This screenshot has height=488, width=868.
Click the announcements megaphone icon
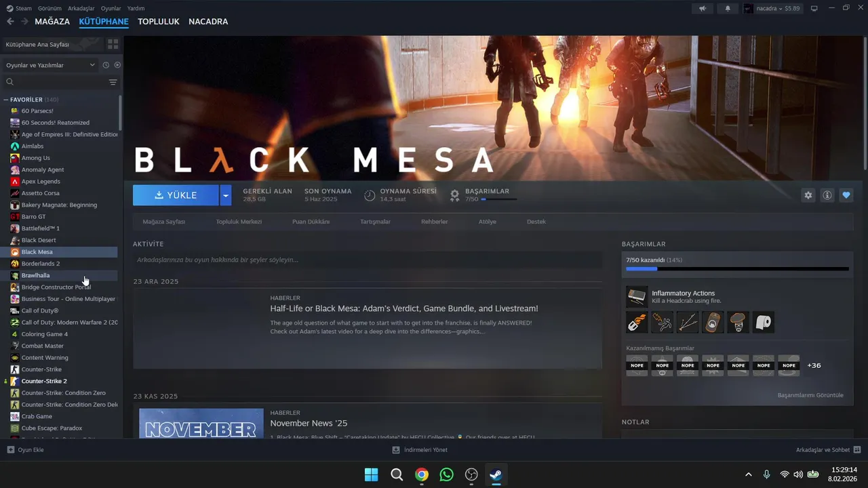point(703,8)
